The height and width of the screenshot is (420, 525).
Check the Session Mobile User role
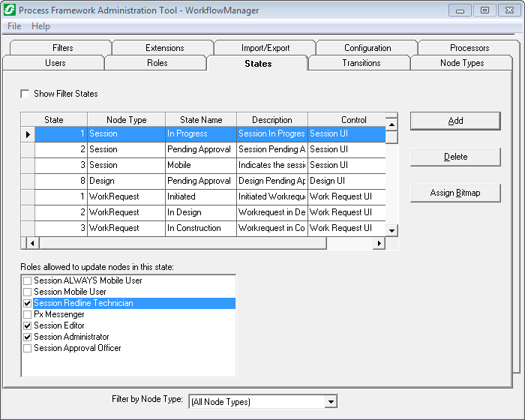point(28,292)
